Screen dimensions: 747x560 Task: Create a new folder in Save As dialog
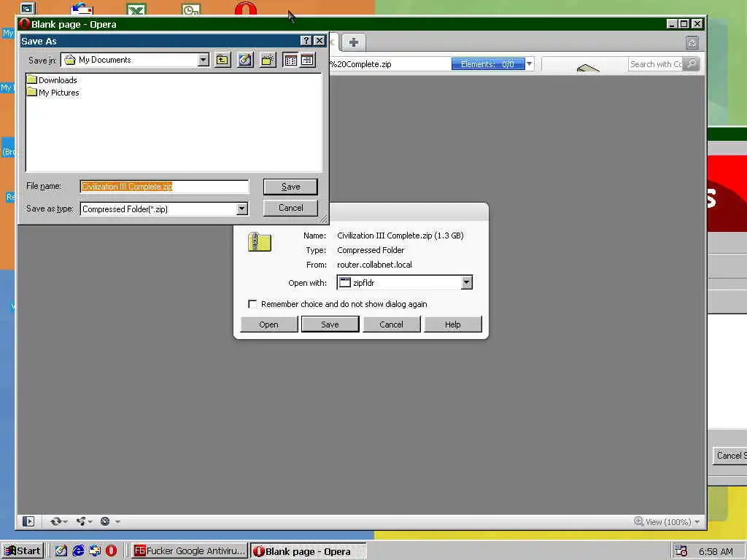(x=268, y=60)
